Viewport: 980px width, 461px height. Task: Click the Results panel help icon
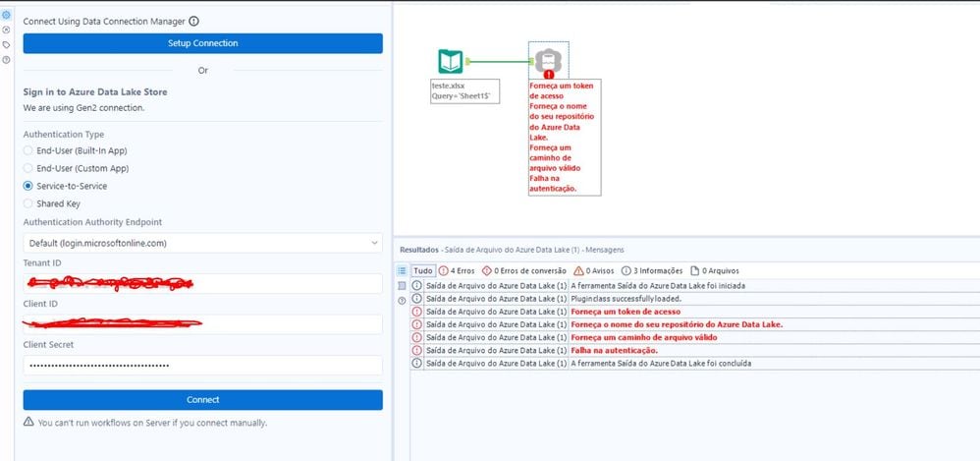coord(402,301)
